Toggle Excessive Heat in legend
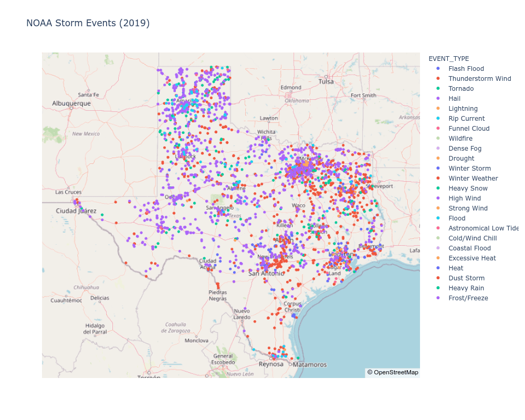This screenshot has height=420, width=525. click(x=471, y=258)
